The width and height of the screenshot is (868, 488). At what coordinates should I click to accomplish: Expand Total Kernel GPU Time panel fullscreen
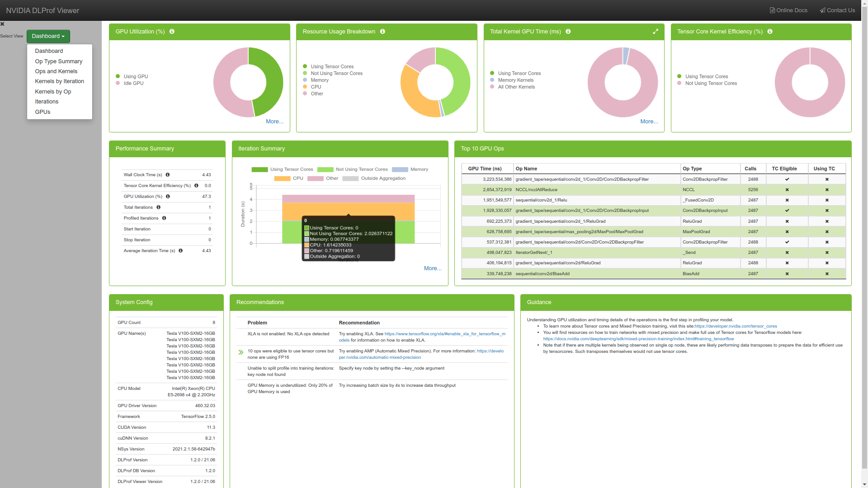pyautogui.click(x=656, y=32)
